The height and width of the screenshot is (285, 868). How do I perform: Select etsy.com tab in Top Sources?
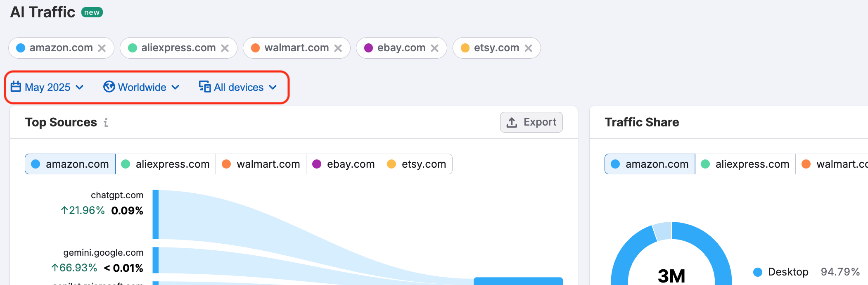[417, 164]
